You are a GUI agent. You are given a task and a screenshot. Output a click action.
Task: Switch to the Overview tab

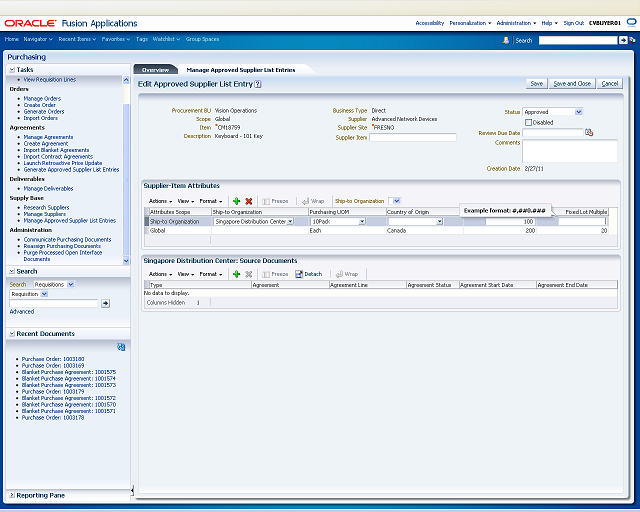pos(155,70)
